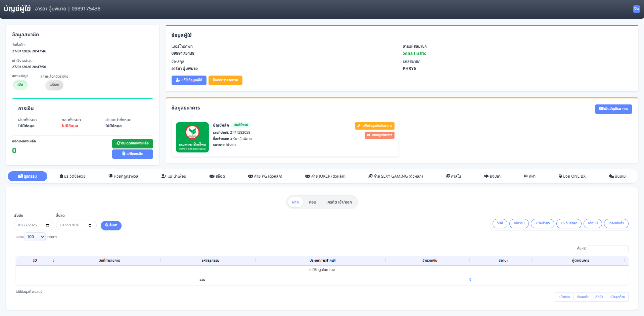Open calendar picker on start date field
This screenshot has width=644, height=316.
point(47,225)
